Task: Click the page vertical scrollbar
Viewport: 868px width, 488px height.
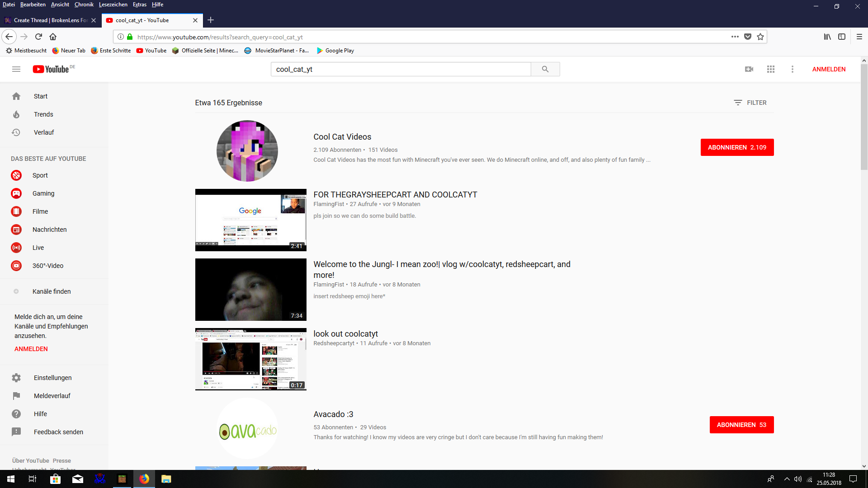Action: (864, 117)
